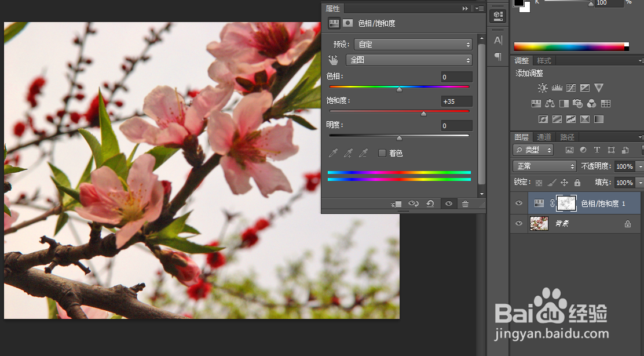Switch to the mask view icon in Properties
644x356 pixels.
(x=348, y=23)
